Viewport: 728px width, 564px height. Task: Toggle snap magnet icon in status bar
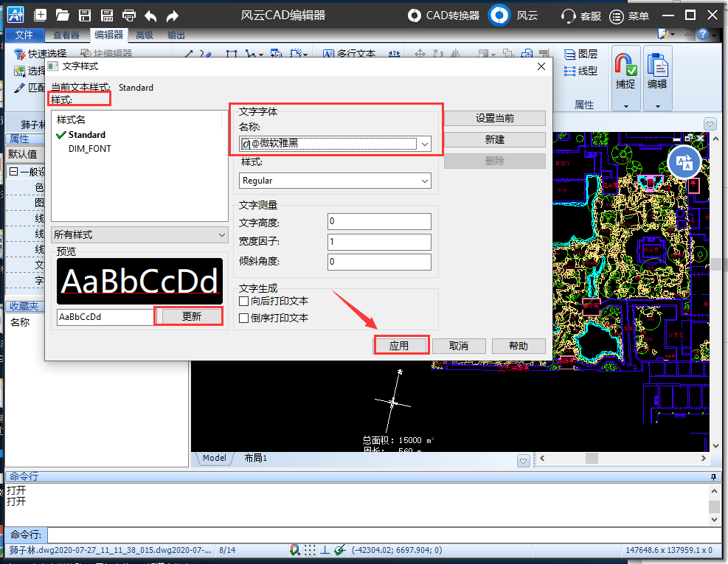tap(295, 550)
